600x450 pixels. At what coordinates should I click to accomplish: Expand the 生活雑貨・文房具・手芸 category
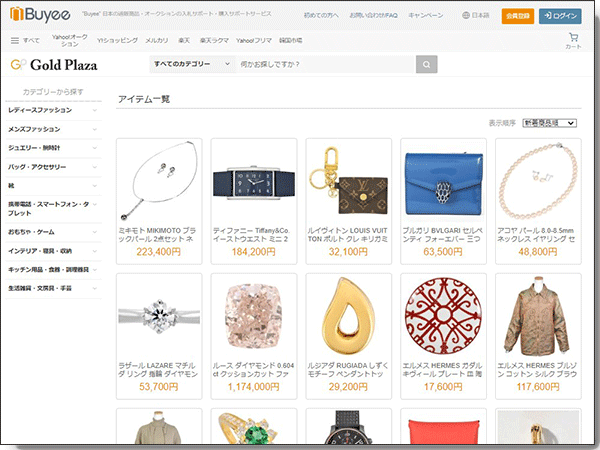click(53, 289)
